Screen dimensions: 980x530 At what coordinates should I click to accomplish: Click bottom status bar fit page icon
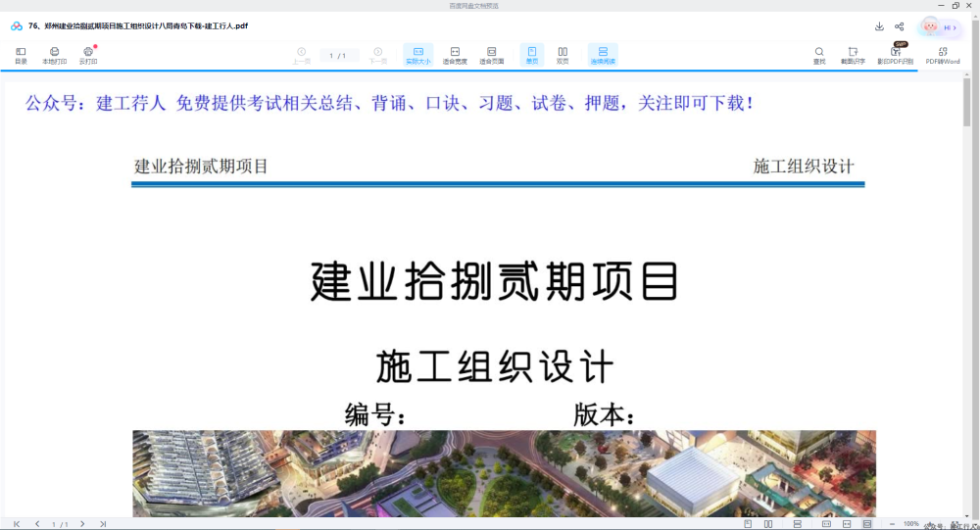point(867,524)
